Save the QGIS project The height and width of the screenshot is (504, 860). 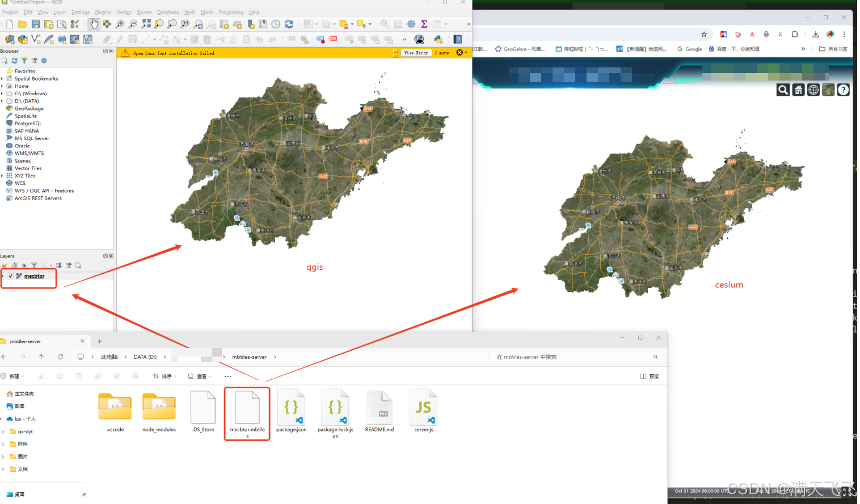pos(36,24)
